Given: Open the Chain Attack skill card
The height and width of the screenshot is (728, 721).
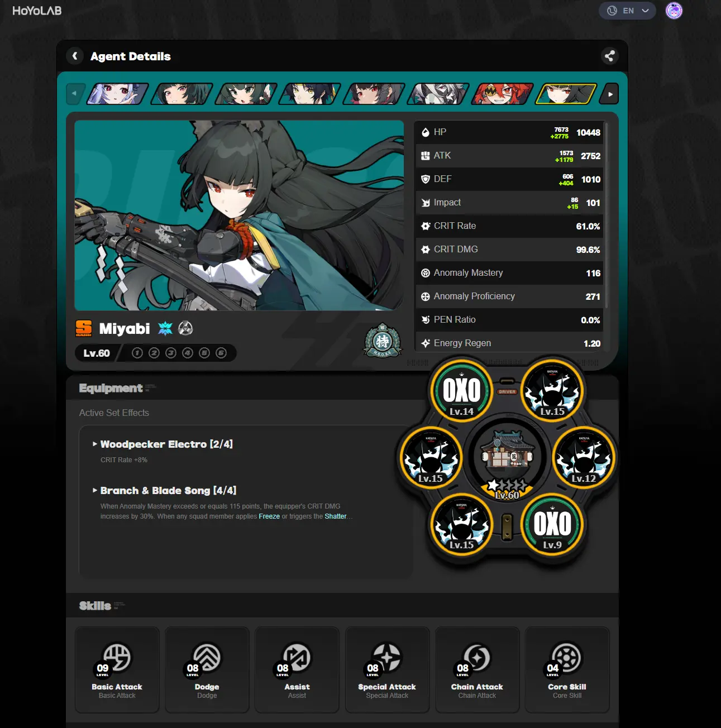Looking at the screenshot, I should 477,670.
